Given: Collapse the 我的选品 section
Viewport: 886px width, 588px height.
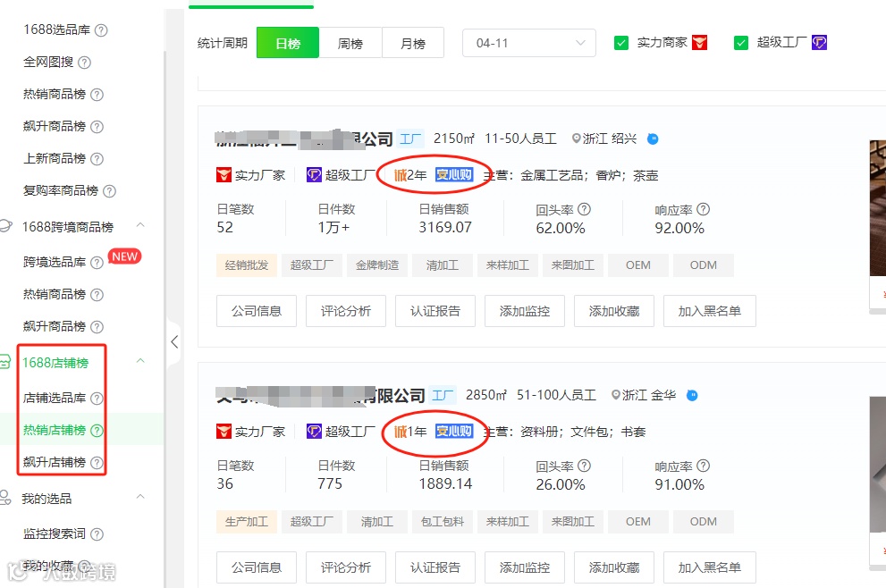Looking at the screenshot, I should click(140, 497).
